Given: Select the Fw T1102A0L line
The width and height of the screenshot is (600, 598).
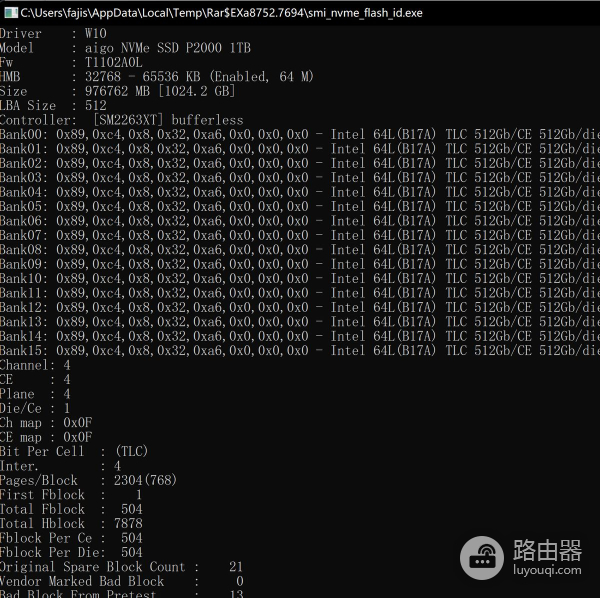Looking at the screenshot, I should click(x=71, y=62).
